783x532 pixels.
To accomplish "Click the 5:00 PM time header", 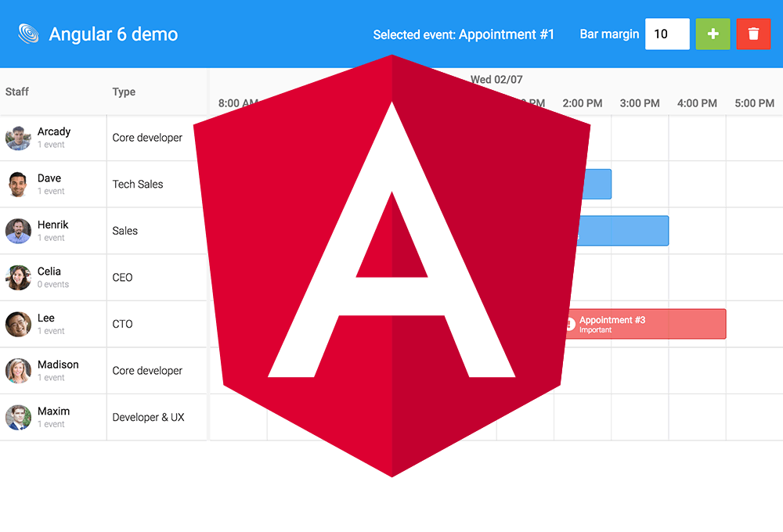I will (x=755, y=103).
